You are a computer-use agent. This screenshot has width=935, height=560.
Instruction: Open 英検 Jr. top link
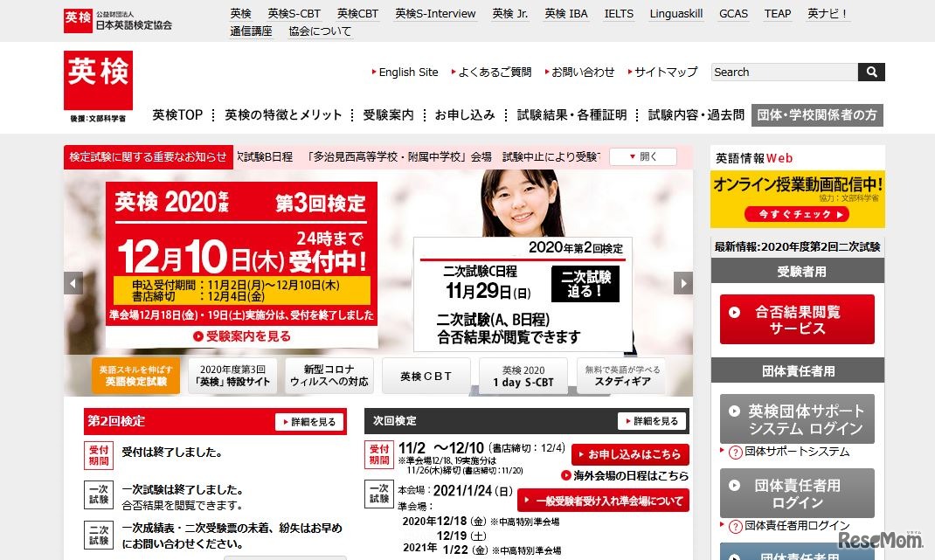(x=509, y=13)
